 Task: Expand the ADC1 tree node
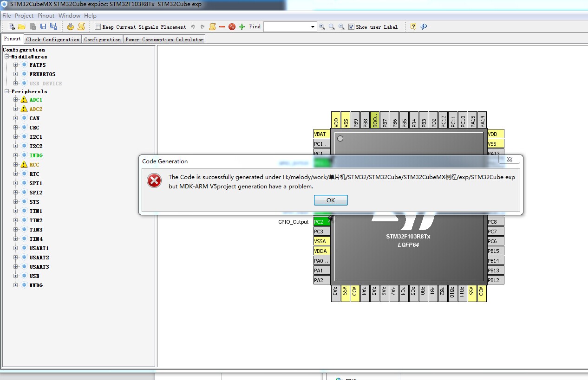pyautogui.click(x=16, y=100)
